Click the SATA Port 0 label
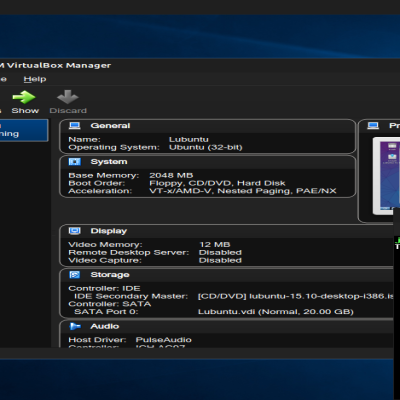The width and height of the screenshot is (400, 400). click(106, 312)
